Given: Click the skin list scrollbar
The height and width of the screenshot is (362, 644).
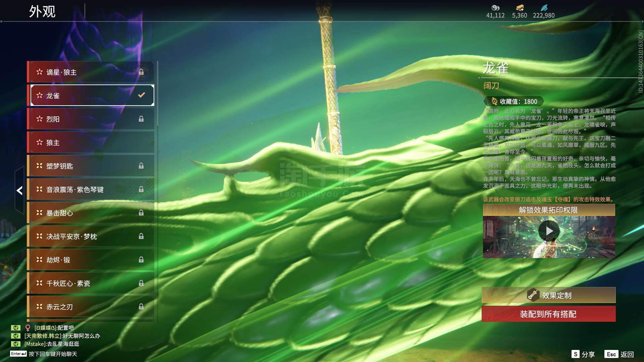Looking at the screenshot, I should pyautogui.click(x=157, y=94).
